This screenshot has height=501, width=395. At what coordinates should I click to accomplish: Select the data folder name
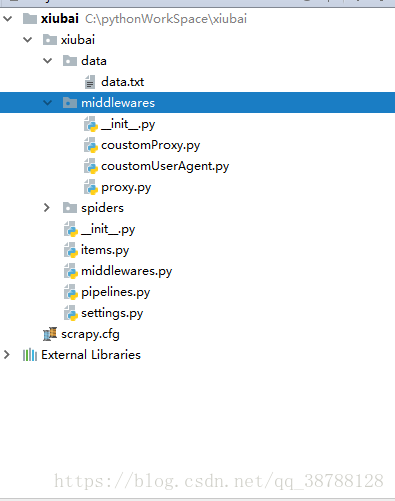pos(94,61)
